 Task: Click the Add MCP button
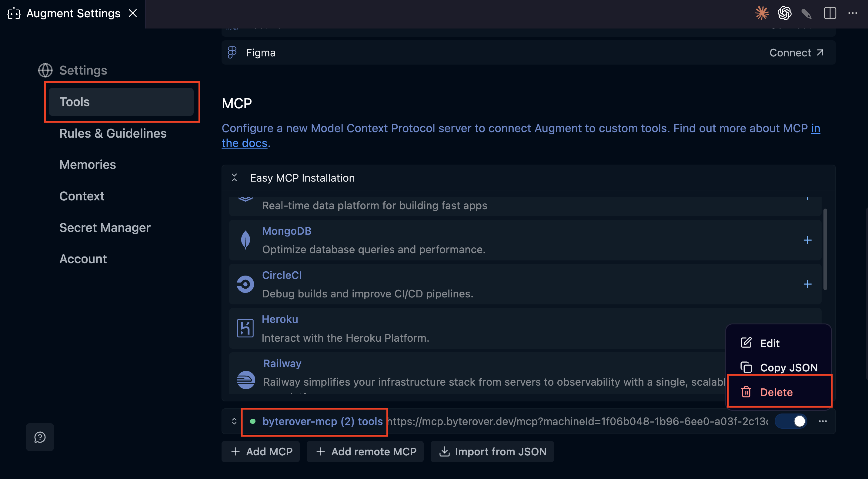pyautogui.click(x=260, y=451)
